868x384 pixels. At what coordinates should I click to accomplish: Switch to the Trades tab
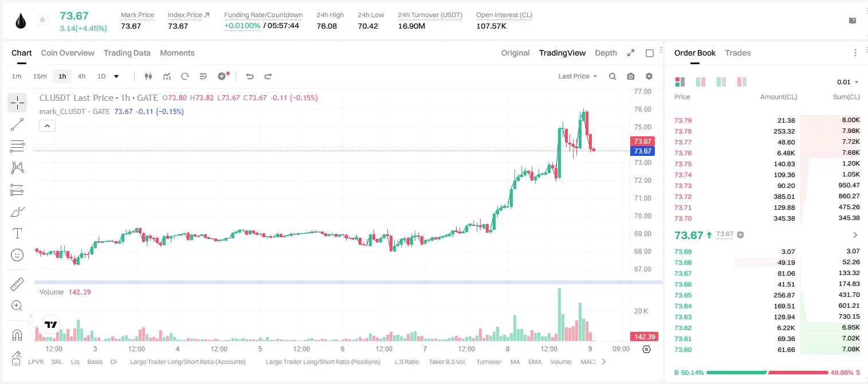737,53
